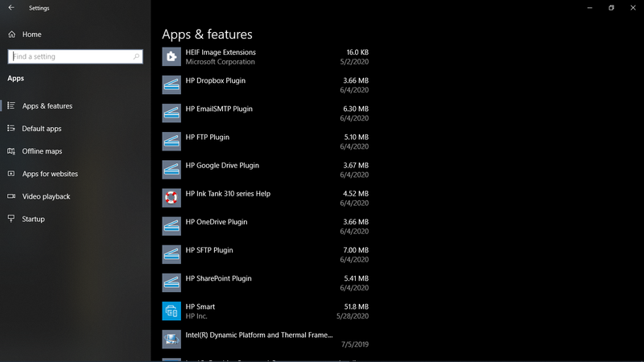Click the back arrow in Settings
Screen dimensions: 644x362
[x=11, y=8]
